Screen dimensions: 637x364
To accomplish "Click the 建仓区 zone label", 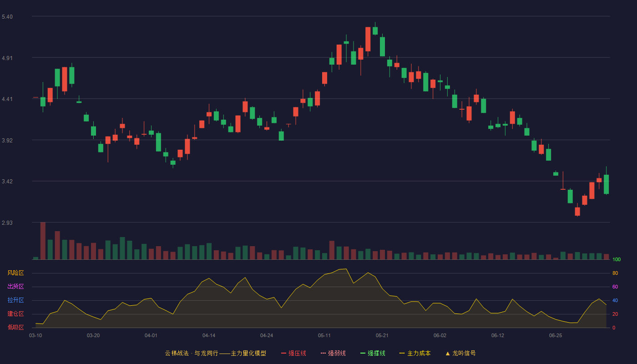I will coord(16,314).
